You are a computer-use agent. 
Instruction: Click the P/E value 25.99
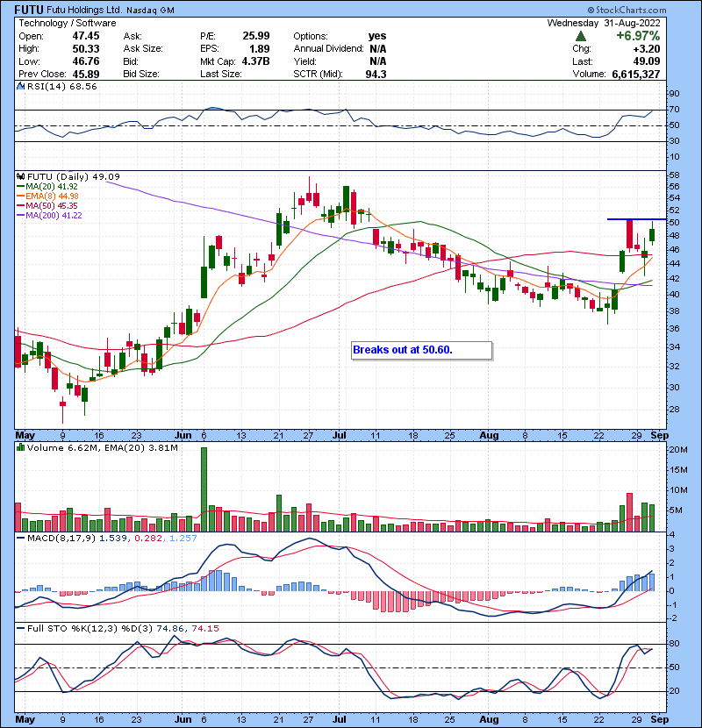[256, 36]
